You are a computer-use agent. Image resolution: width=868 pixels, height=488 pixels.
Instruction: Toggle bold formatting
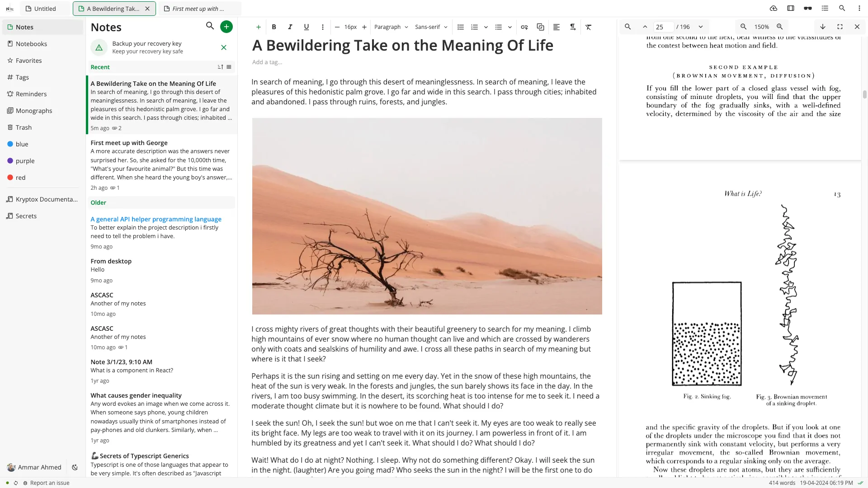click(274, 27)
